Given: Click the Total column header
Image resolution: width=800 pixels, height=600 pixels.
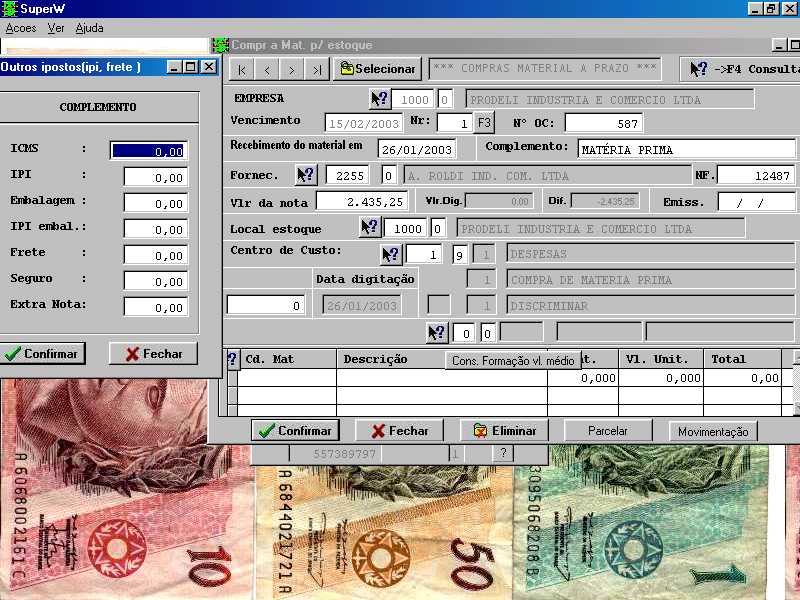Looking at the screenshot, I should point(742,359).
